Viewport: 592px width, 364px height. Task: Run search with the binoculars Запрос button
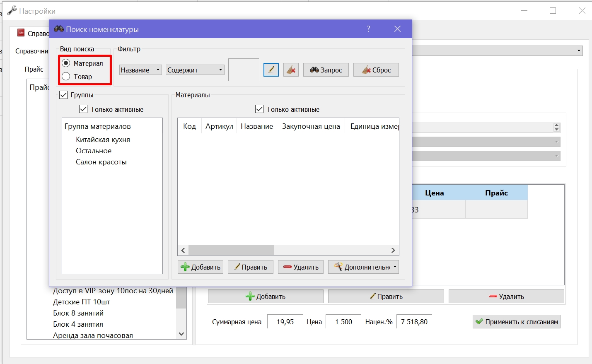click(x=326, y=70)
